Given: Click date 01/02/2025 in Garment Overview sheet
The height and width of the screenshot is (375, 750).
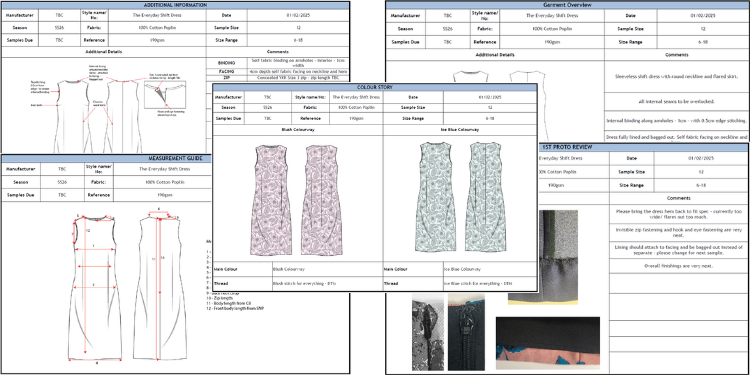Looking at the screenshot, I should coord(702,15).
